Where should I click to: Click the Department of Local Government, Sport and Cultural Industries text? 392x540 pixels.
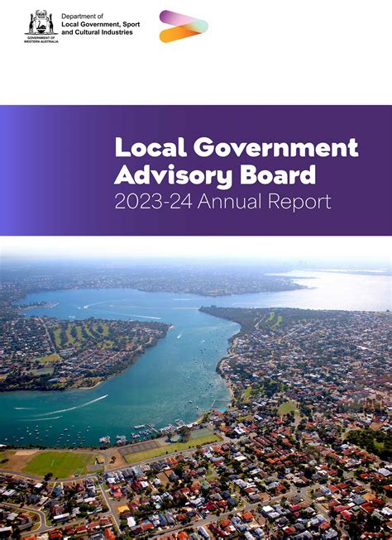pyautogui.click(x=101, y=24)
